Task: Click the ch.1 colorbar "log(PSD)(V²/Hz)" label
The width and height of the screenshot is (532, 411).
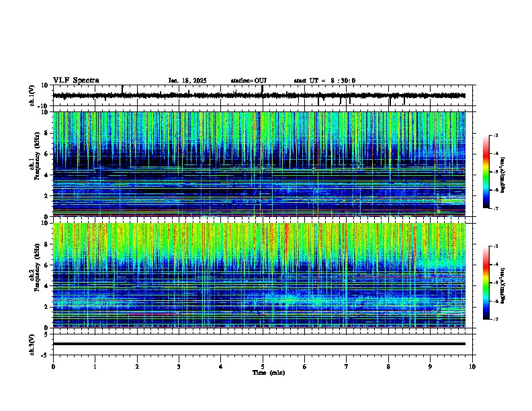Action: (x=502, y=175)
